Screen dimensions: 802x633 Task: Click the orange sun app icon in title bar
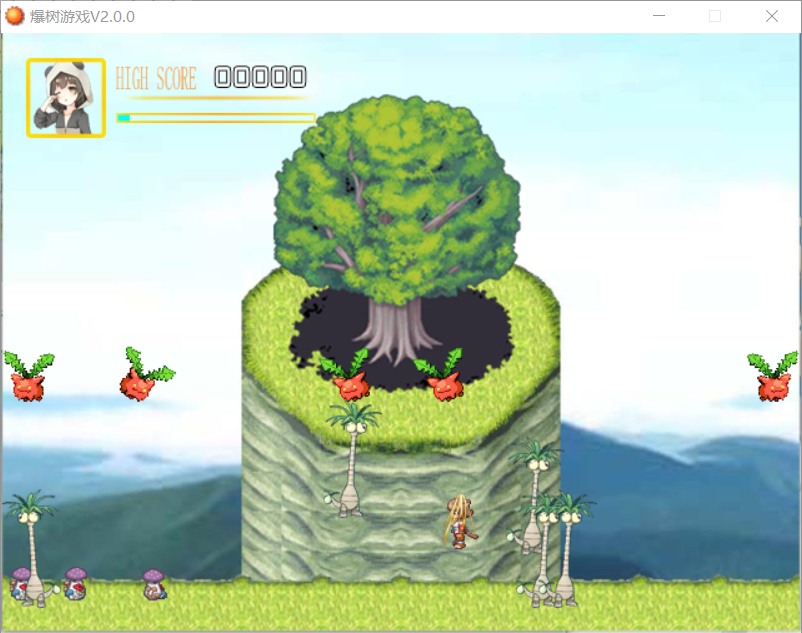pyautogui.click(x=15, y=16)
